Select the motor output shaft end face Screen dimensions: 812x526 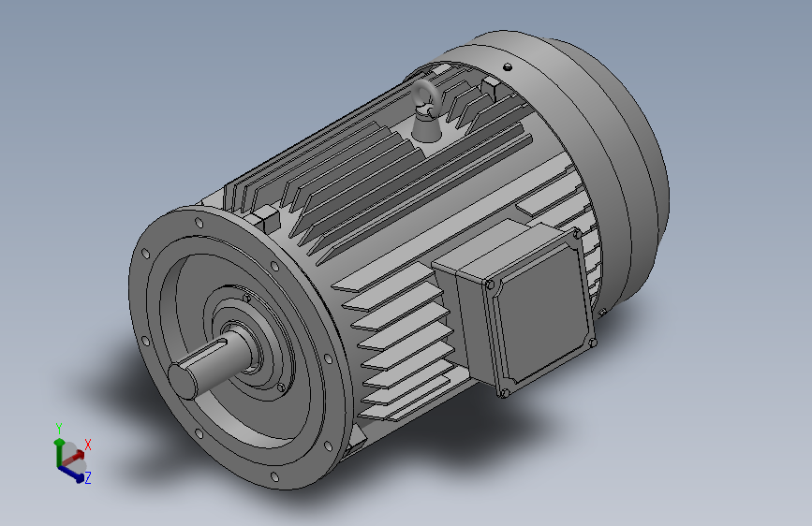click(182, 381)
